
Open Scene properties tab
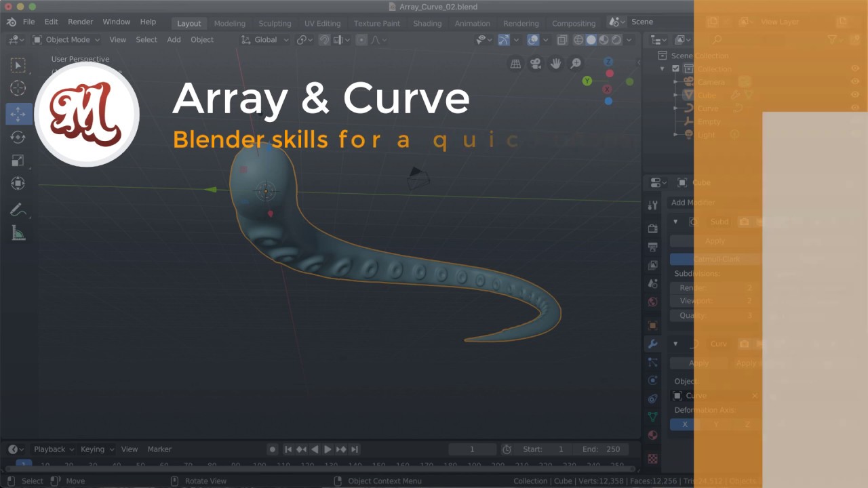pos(652,283)
